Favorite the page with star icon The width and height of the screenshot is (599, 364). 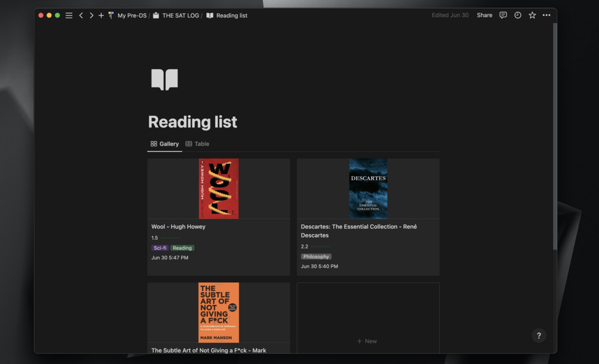[x=532, y=15]
